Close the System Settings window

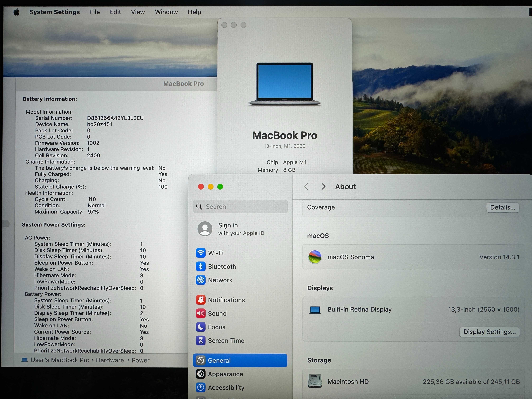(201, 187)
